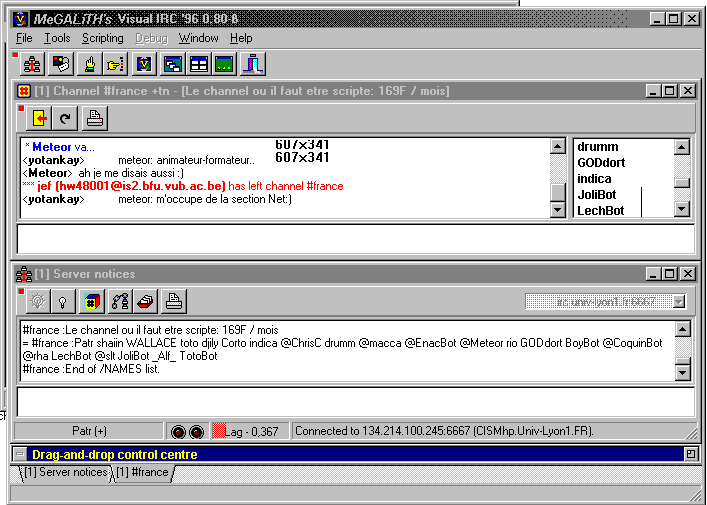Click in the Server notices command input field
The width and height of the screenshot is (707, 505).
tap(356, 403)
